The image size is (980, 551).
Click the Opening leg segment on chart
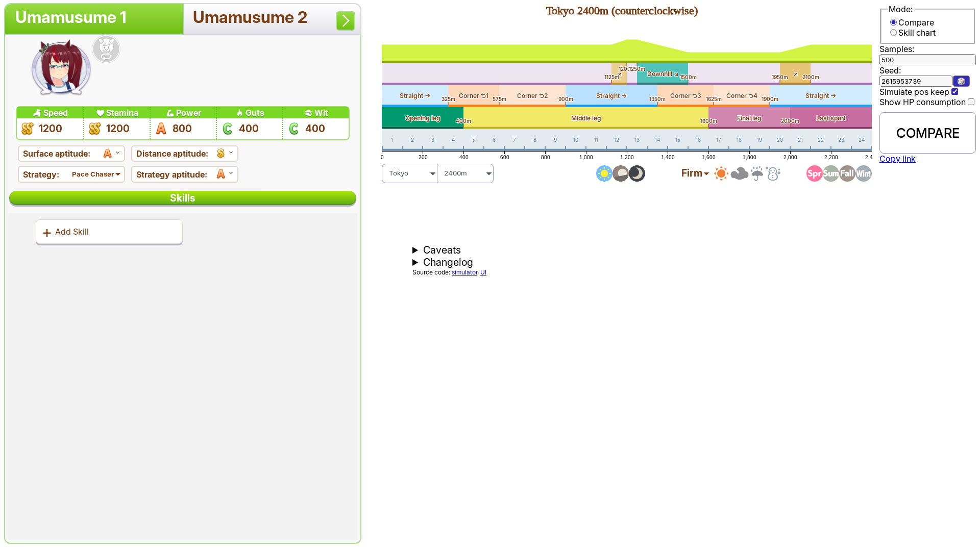pos(423,118)
